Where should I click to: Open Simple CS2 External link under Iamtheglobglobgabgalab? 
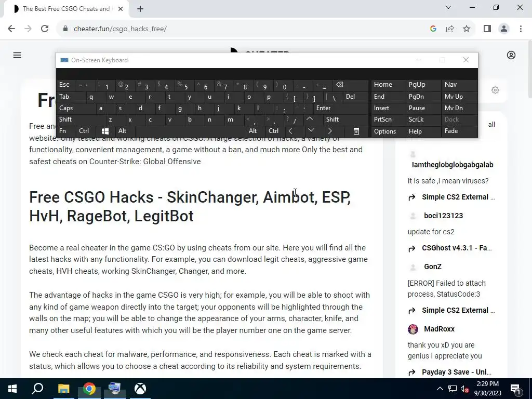458,197
